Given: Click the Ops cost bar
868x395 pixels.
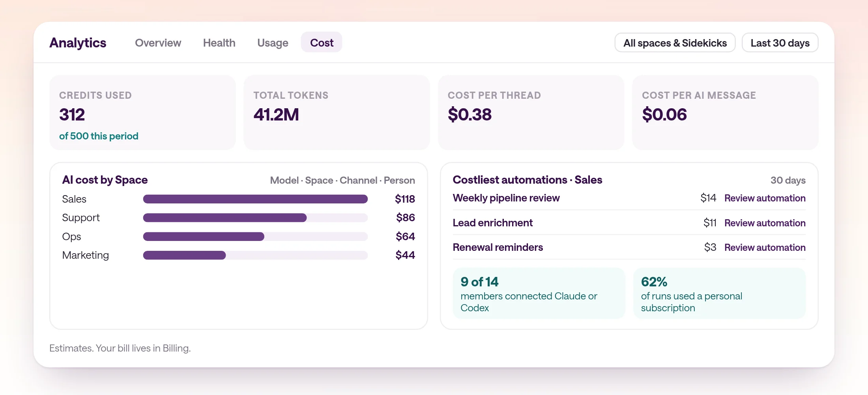Looking at the screenshot, I should pyautogui.click(x=255, y=237).
